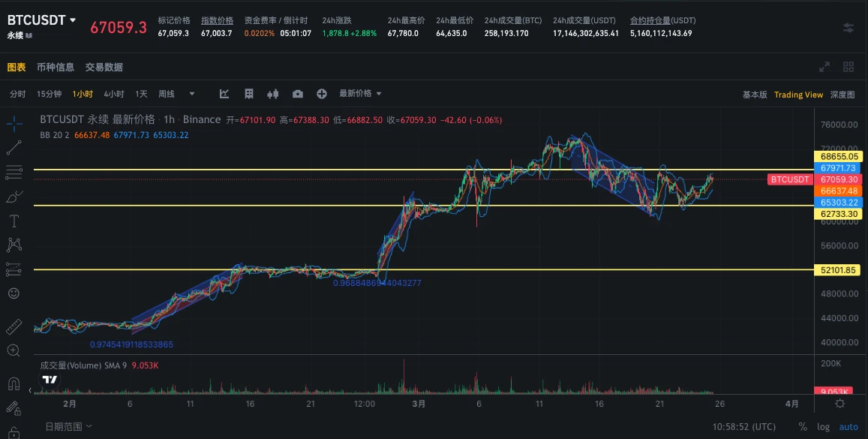Viewport: 868px width, 439px height.
Task: Expand the 最新价格 price type dropdown
Action: tap(356, 93)
